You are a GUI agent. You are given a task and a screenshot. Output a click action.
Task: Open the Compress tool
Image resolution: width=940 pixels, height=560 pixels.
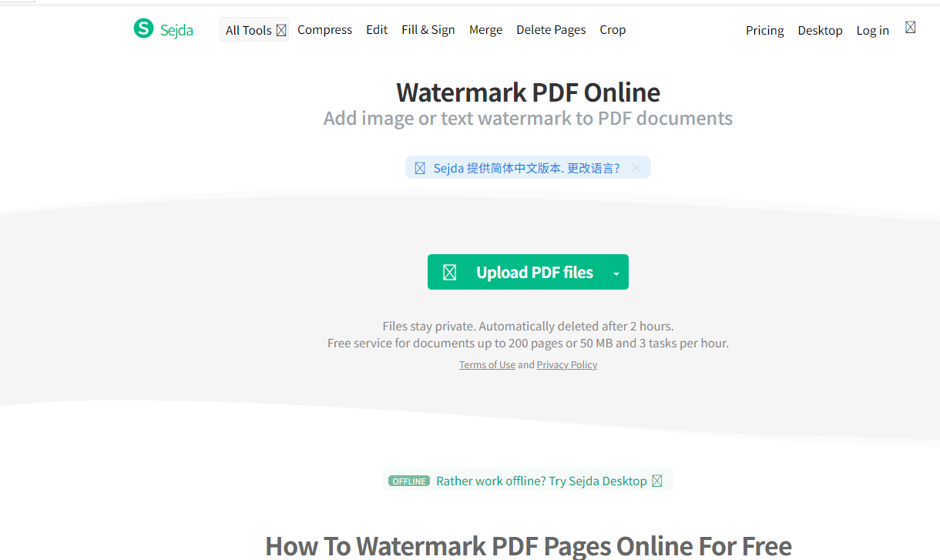tap(324, 29)
